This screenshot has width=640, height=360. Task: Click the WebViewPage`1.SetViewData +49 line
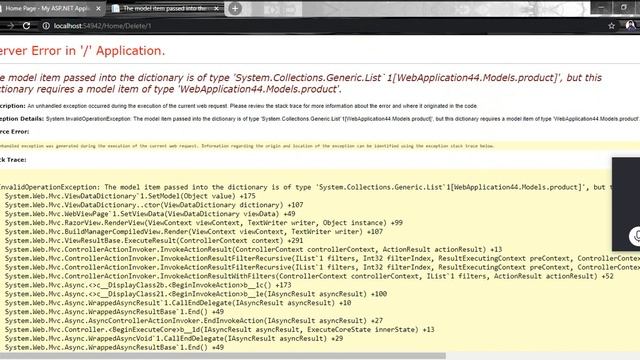150,214
